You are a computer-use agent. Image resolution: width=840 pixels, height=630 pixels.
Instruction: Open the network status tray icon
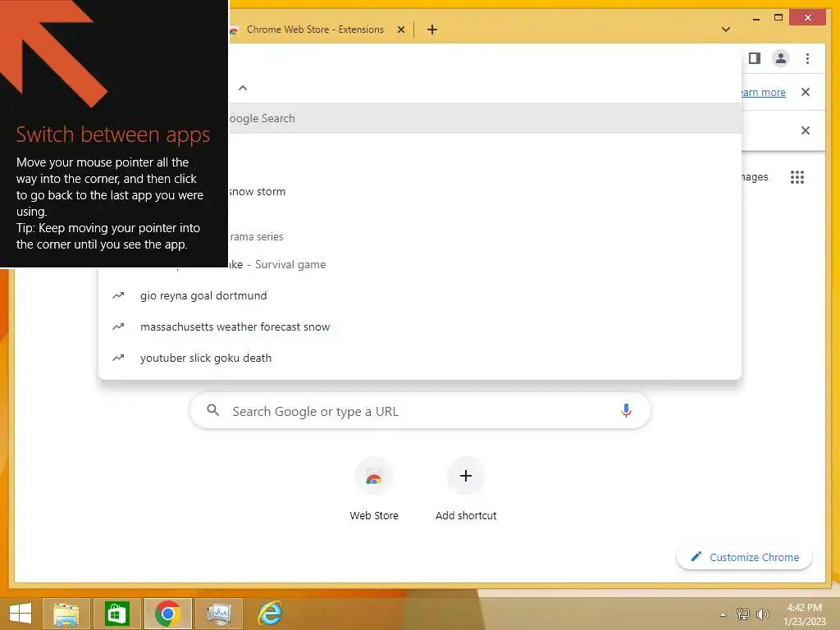(x=743, y=614)
